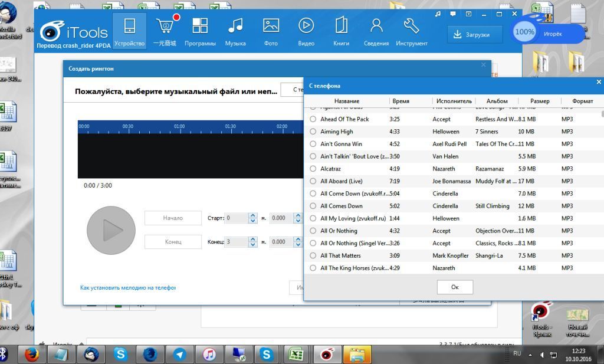Select the Aiming High radio button
This screenshot has width=604, height=364.
click(313, 132)
